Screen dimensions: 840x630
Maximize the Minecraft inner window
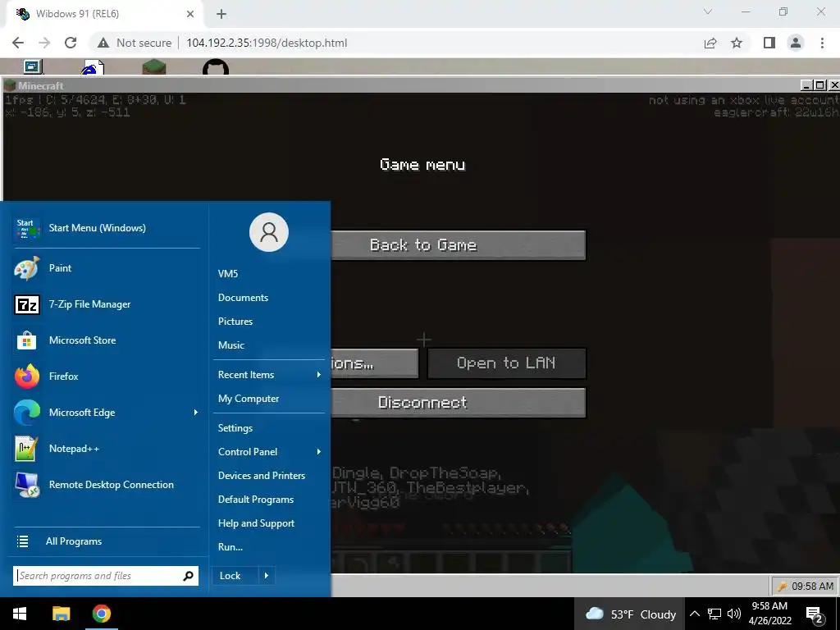[820, 84]
